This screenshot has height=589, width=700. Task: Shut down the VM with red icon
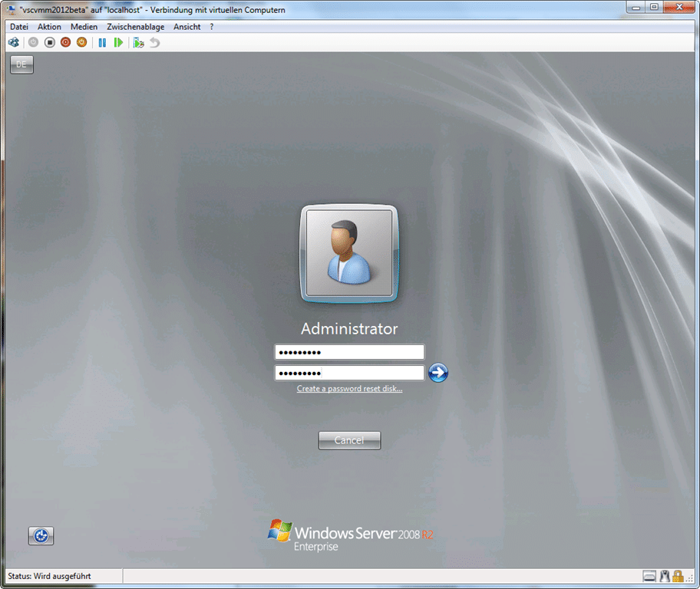coord(66,42)
